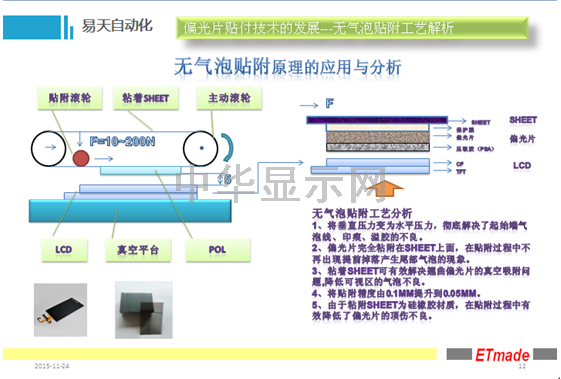Click the red roller circle in diagram
561x379 pixels.
[x=81, y=158]
